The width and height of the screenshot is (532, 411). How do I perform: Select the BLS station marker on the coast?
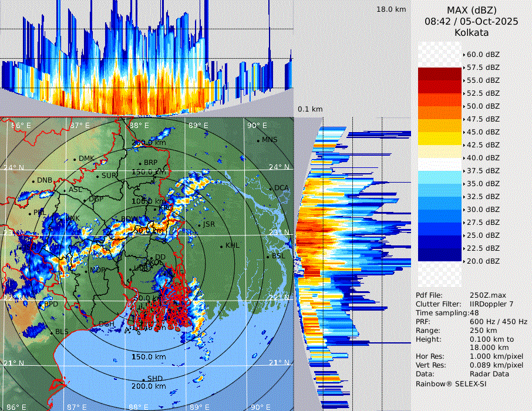pyautogui.click(x=52, y=333)
